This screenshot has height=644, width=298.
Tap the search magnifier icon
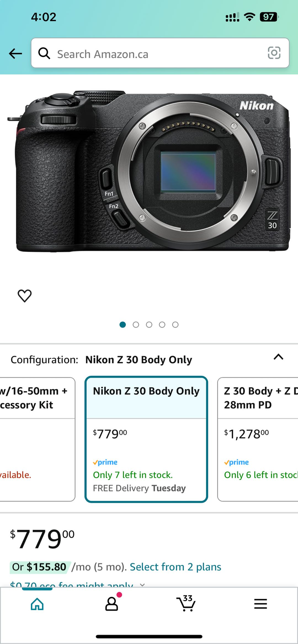coord(44,54)
